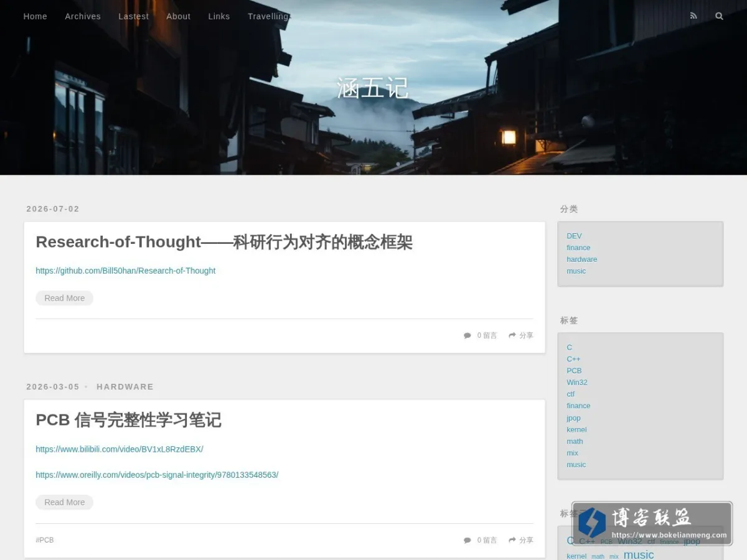747x560 pixels.
Task: Click the 2026-03-05 post date
Action: pos(53,387)
